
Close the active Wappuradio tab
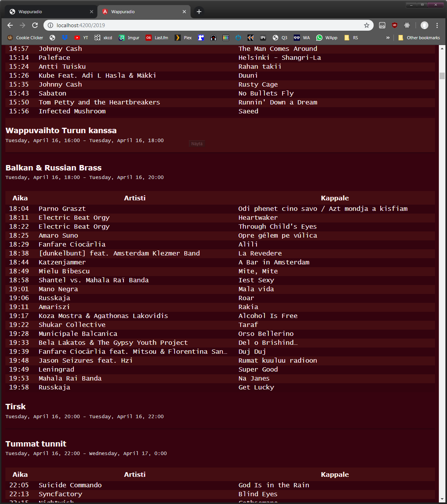[x=184, y=12]
